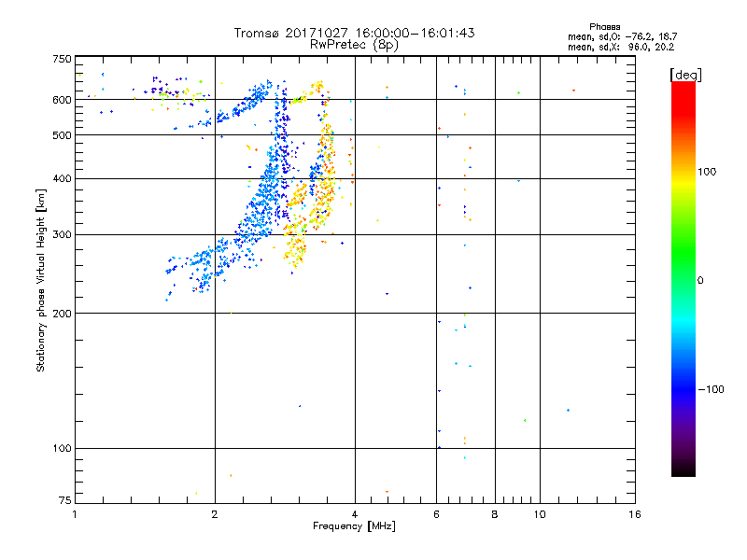Click the 'RwPretec (8p)' subtitle
Screen dimensions: 747x560
point(354,45)
